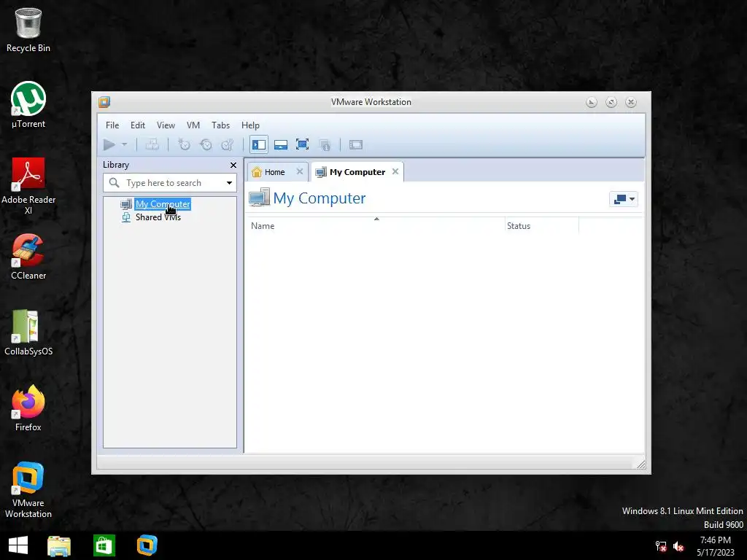Select Shared VMs in library tree
The image size is (747, 560).
click(158, 217)
